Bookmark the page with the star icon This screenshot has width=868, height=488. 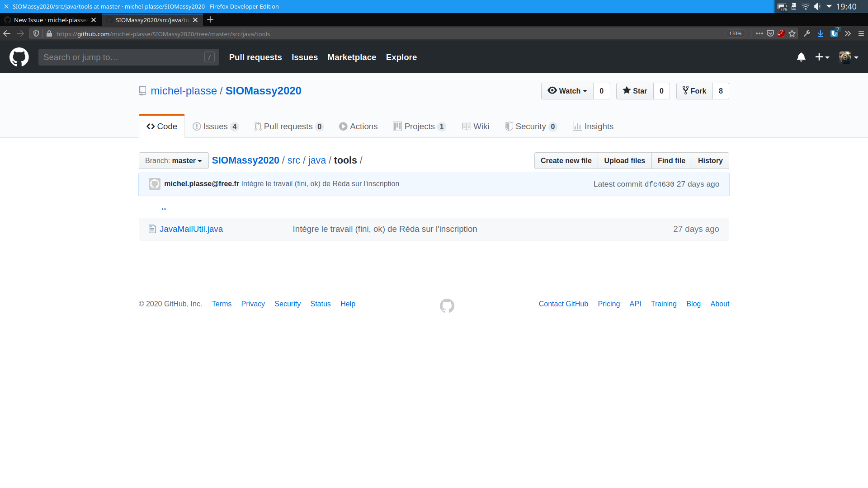(792, 33)
